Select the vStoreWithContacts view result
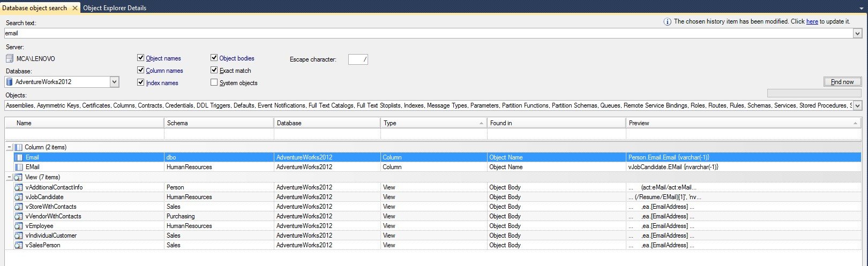 437,207
